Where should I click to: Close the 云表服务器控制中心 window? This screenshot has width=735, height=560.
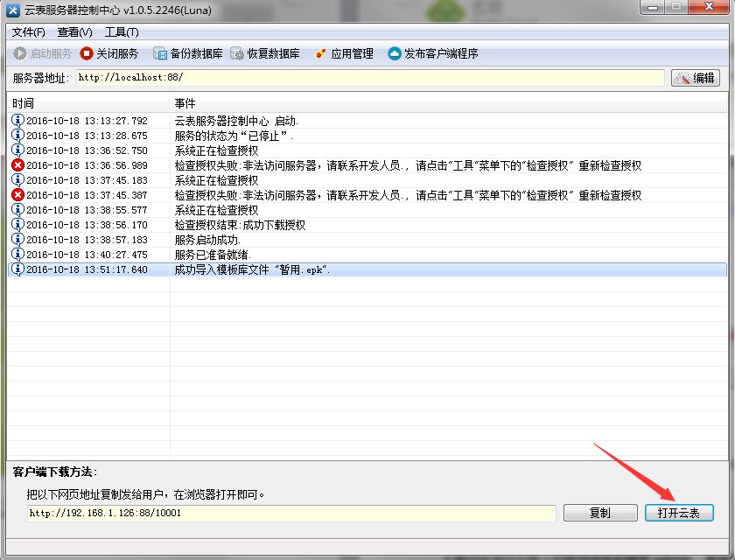710,7
